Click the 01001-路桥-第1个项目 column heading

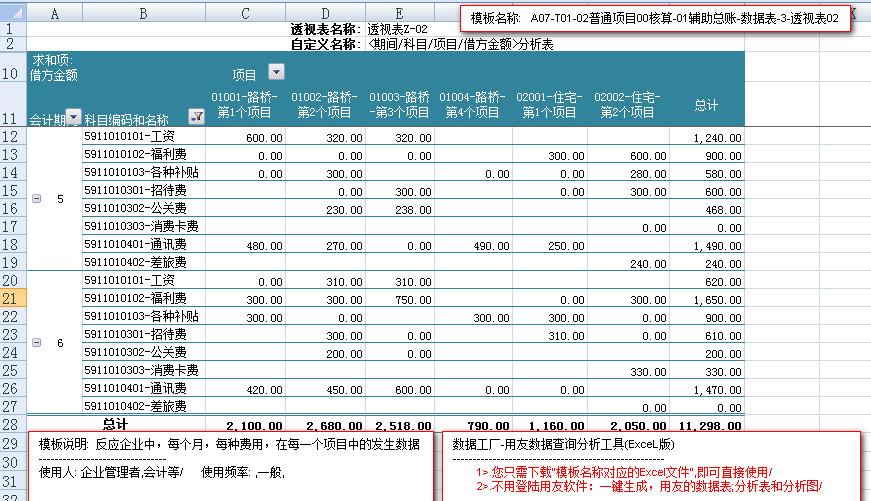(x=245, y=105)
